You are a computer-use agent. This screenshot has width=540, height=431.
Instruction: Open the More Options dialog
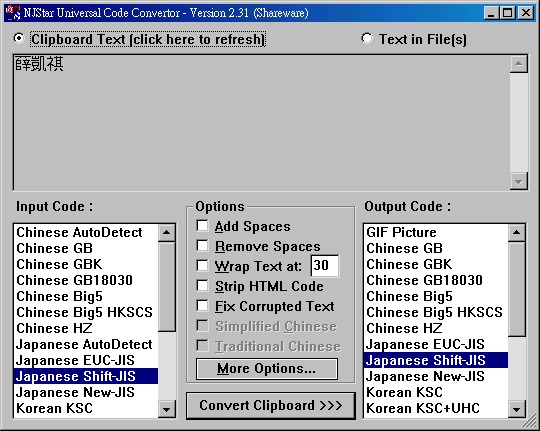coord(267,369)
